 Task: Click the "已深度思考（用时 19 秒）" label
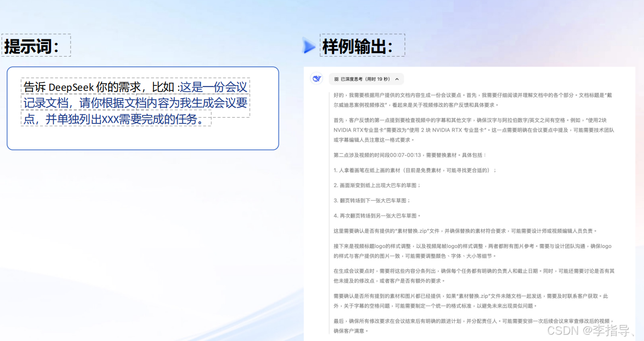[x=365, y=79]
